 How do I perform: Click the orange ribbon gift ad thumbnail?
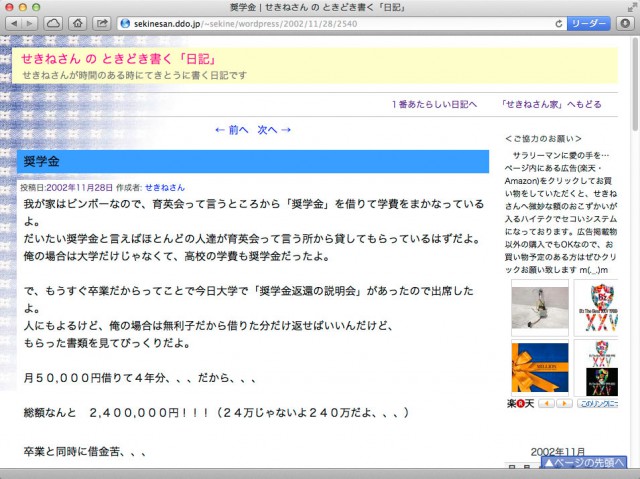pos(539,367)
